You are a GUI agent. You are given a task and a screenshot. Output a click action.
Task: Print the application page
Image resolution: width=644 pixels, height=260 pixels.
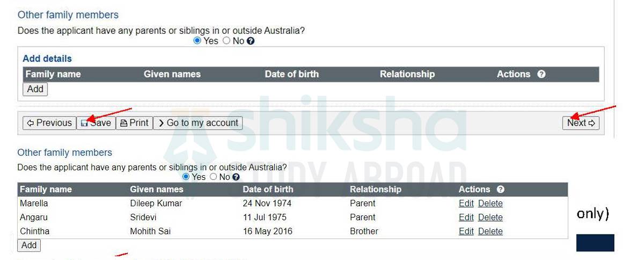(x=134, y=123)
